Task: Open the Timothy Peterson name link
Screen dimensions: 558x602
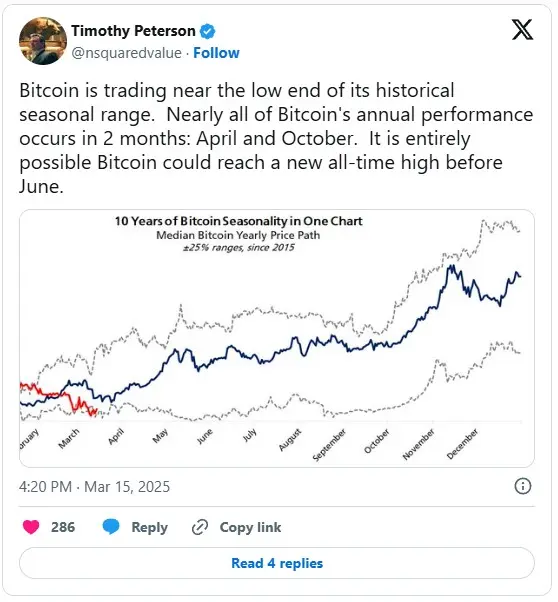Action: pos(133,31)
